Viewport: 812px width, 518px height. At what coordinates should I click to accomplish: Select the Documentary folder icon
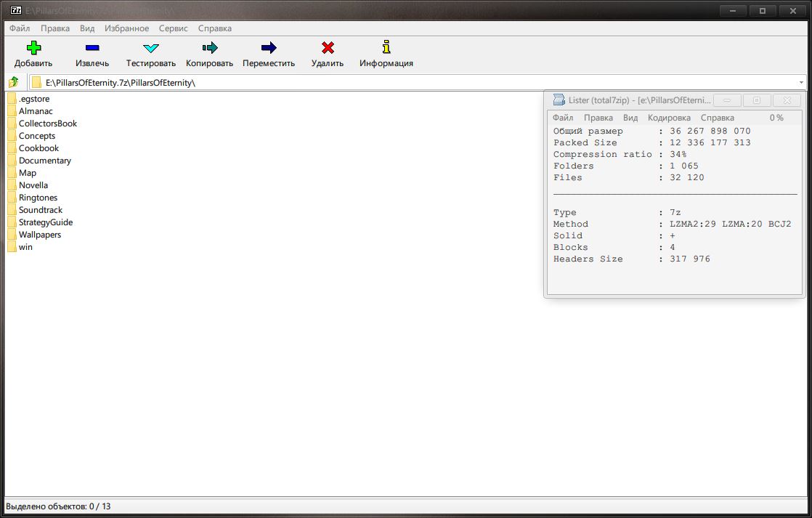click(12, 161)
